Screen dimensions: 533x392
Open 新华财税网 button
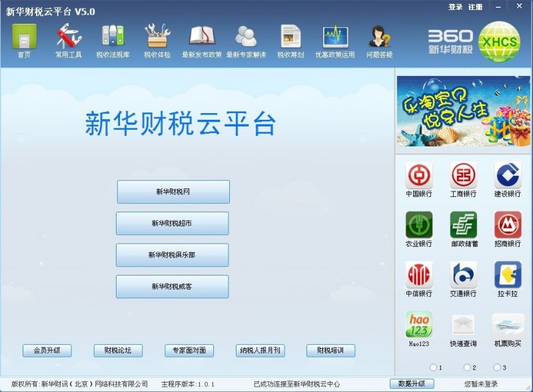[173, 192]
